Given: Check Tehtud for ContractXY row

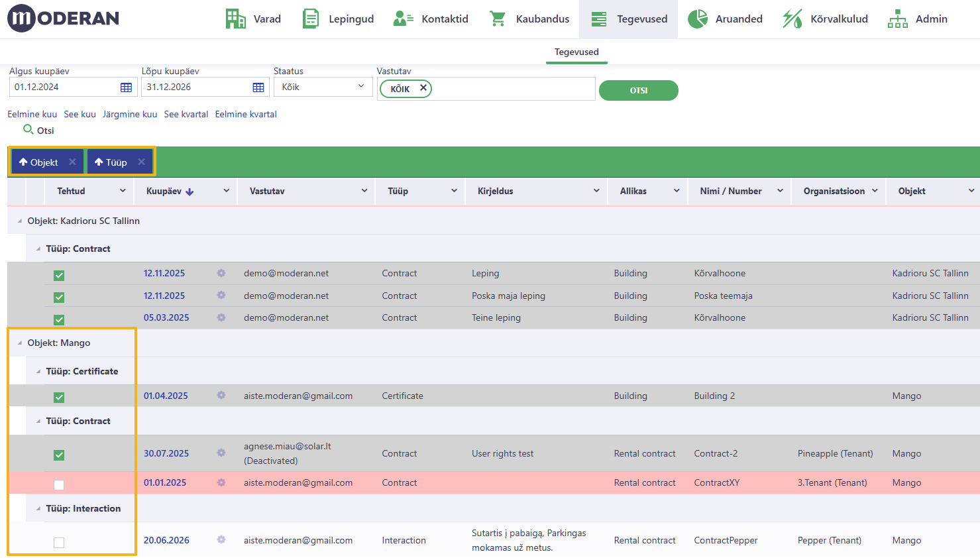Looking at the screenshot, I should click(59, 484).
